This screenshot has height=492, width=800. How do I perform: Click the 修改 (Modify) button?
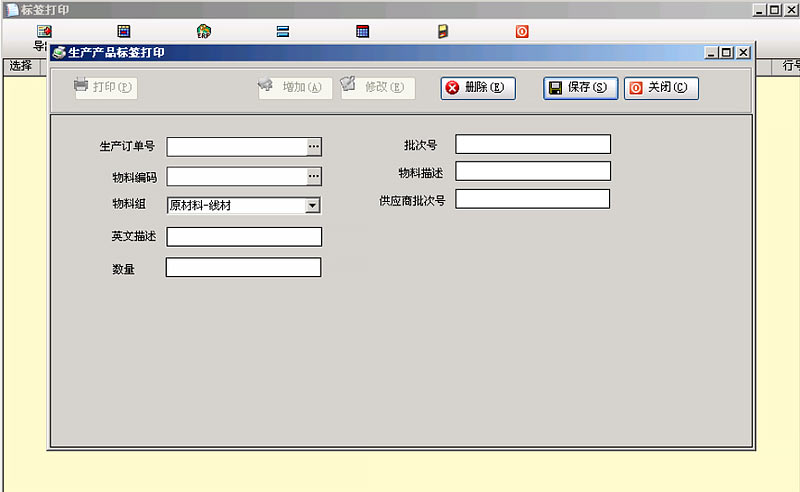tap(377, 88)
